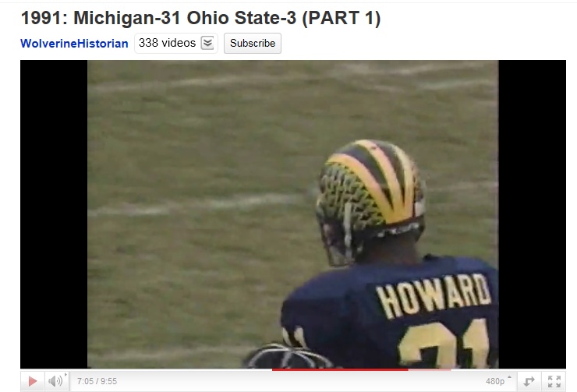
Task: Select the video title heading text
Action: [x=200, y=18]
